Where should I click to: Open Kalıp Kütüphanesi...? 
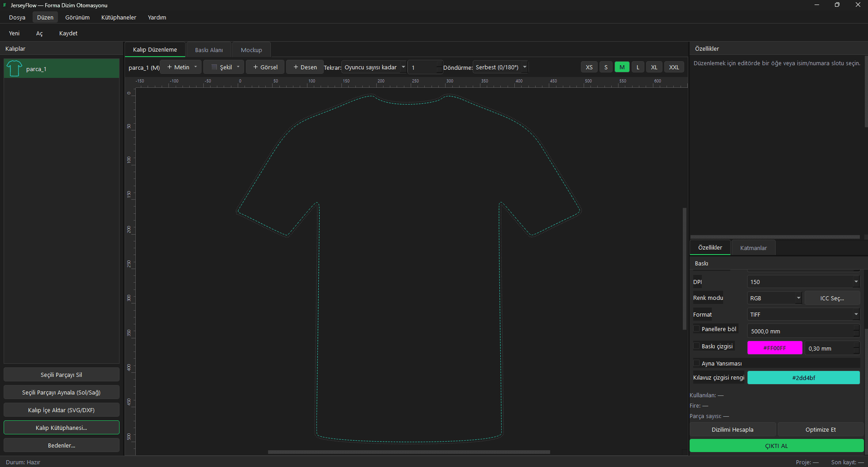click(x=62, y=428)
